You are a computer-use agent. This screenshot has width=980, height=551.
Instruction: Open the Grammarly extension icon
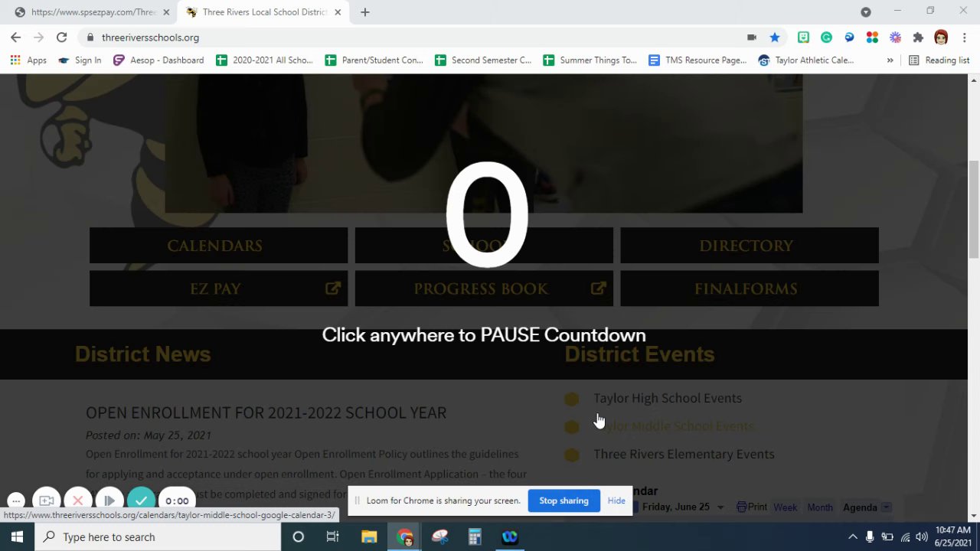tap(826, 37)
